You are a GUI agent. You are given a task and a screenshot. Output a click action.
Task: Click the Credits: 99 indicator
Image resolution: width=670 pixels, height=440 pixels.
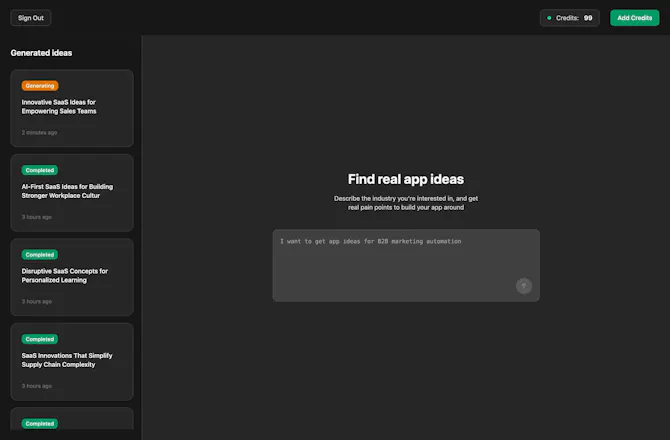[x=570, y=18]
